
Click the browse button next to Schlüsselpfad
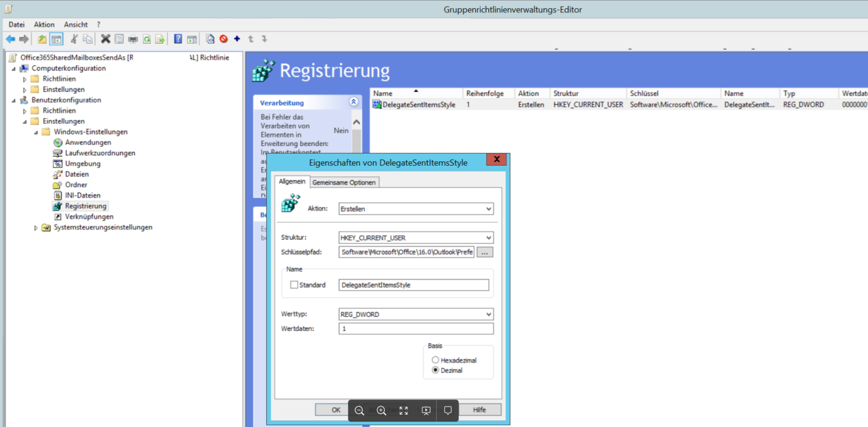[x=485, y=252]
